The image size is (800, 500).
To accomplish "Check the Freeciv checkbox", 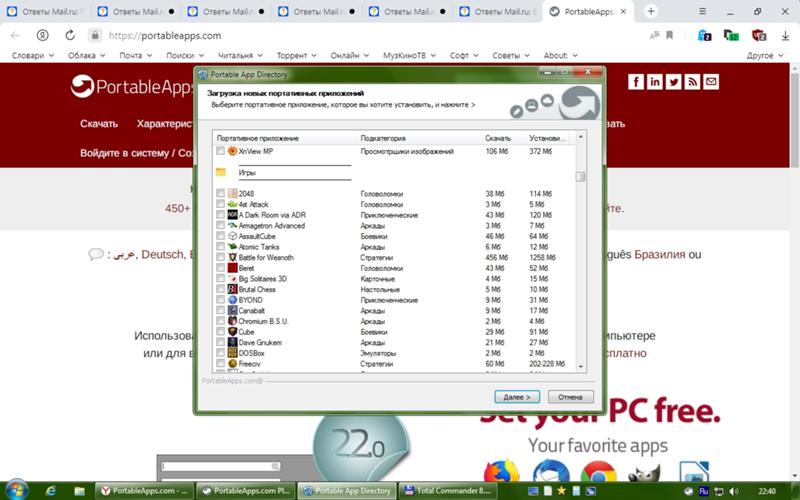I will (x=220, y=364).
